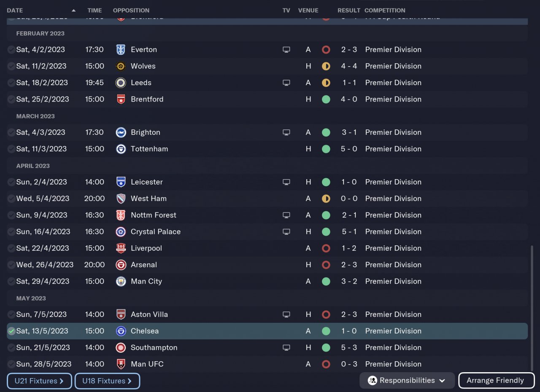
Task: Toggle the checkmark for the Southampton fixture
Action: (11, 348)
